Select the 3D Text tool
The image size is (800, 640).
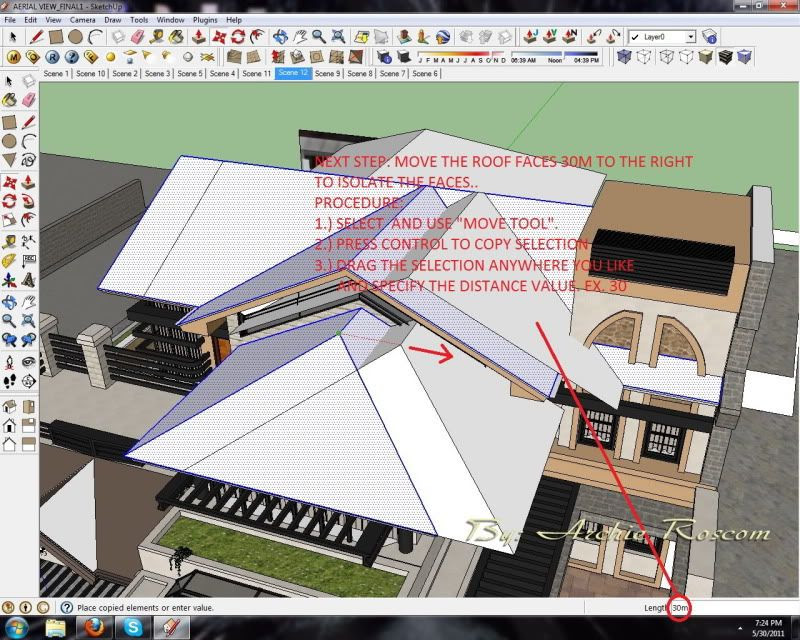click(x=29, y=280)
